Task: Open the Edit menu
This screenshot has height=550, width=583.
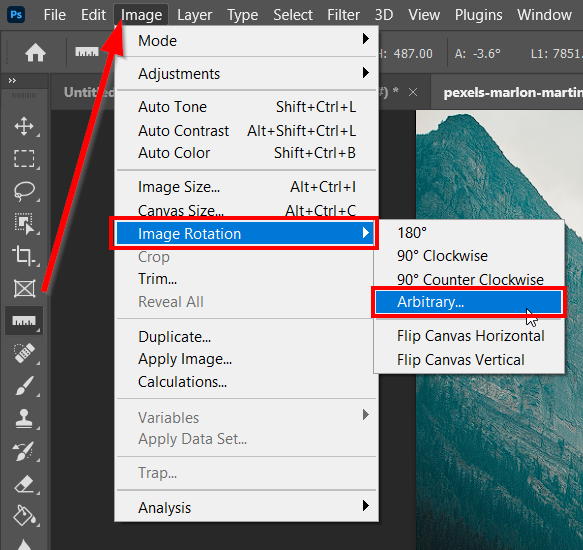Action: (93, 15)
